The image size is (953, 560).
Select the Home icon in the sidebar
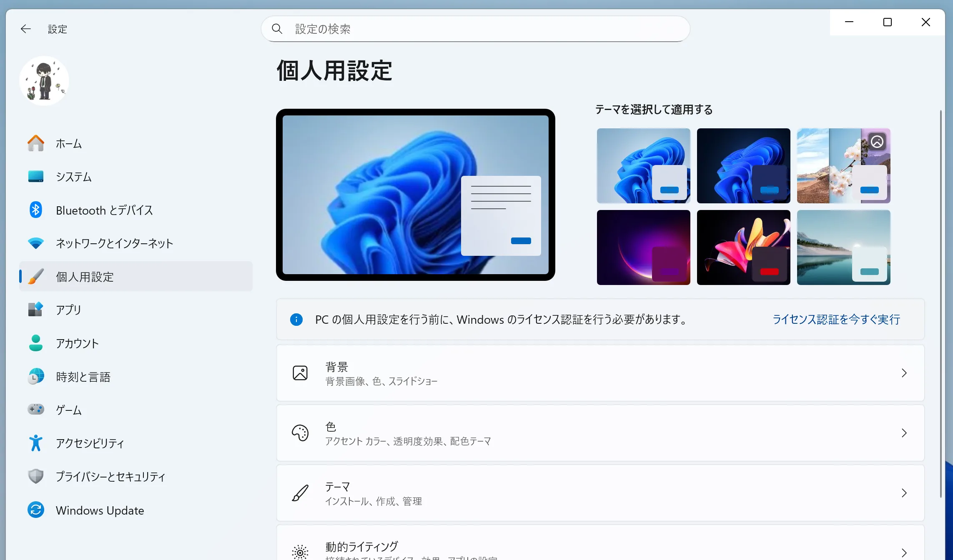(36, 143)
